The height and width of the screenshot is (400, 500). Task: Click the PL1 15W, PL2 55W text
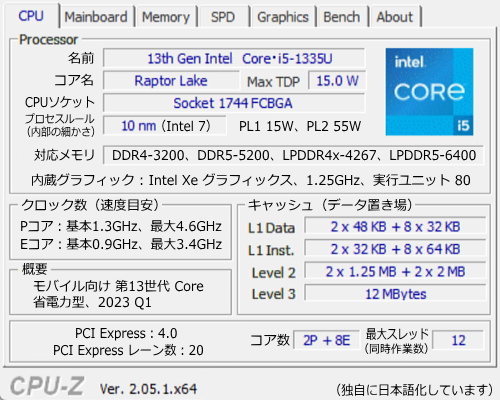(300, 126)
